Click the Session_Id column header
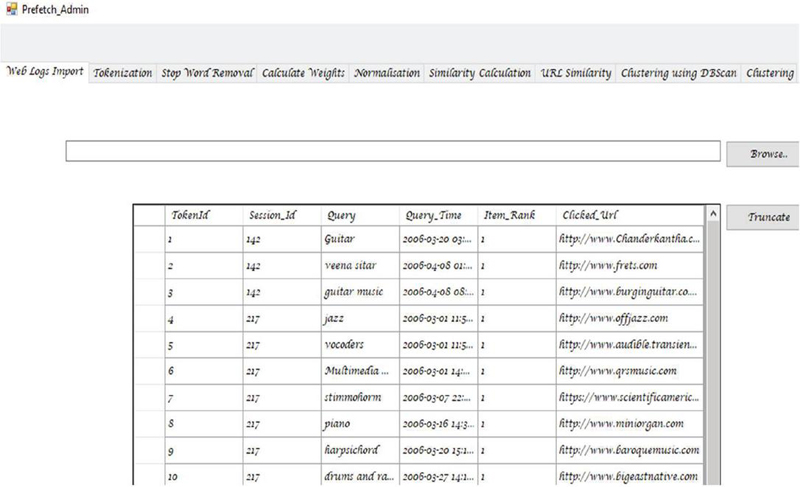 coord(282,215)
